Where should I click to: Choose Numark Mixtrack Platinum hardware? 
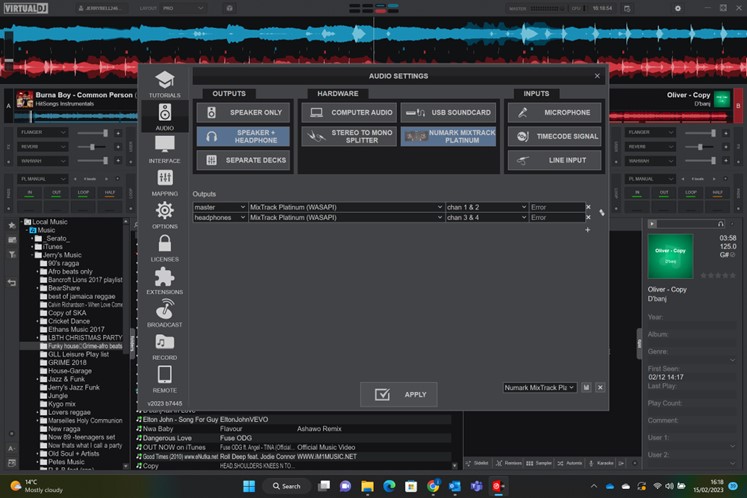pyautogui.click(x=448, y=136)
